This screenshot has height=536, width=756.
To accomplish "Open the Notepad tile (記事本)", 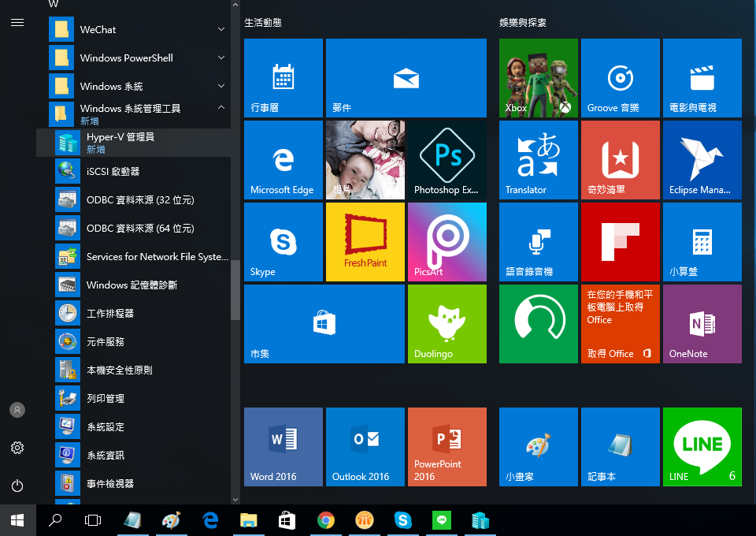I will pos(620,447).
